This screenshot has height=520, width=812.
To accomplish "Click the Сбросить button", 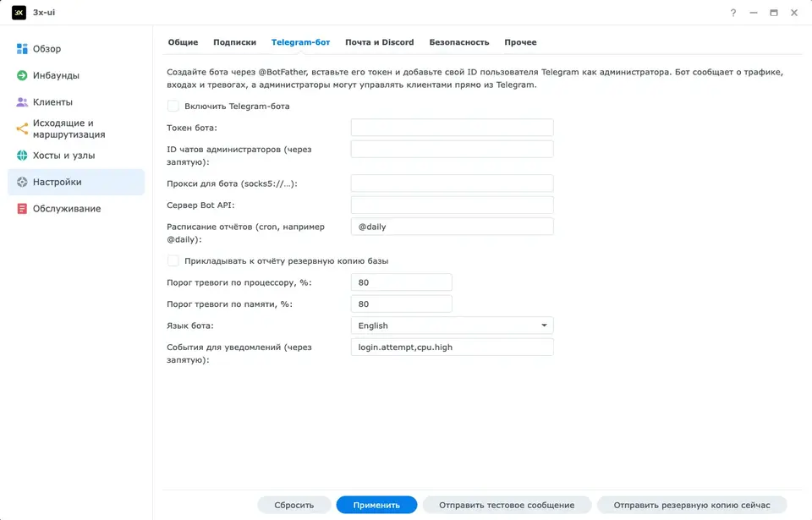I will coord(294,505).
